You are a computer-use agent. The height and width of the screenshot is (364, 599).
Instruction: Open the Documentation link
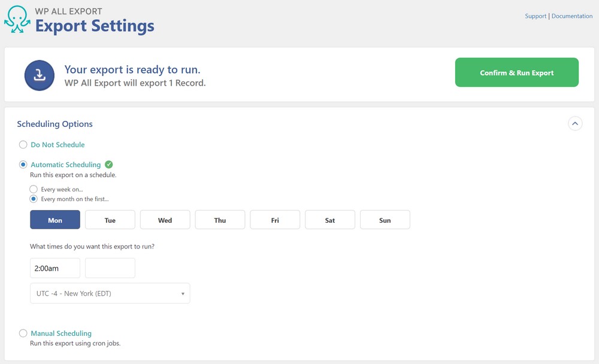tap(572, 16)
